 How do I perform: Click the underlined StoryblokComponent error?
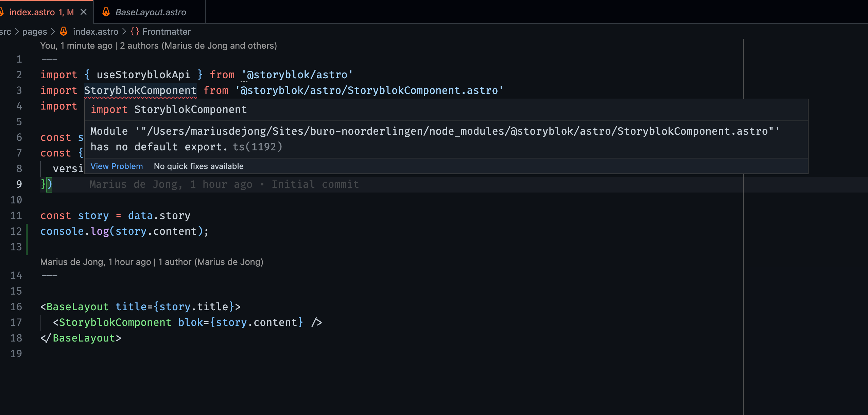tap(140, 90)
